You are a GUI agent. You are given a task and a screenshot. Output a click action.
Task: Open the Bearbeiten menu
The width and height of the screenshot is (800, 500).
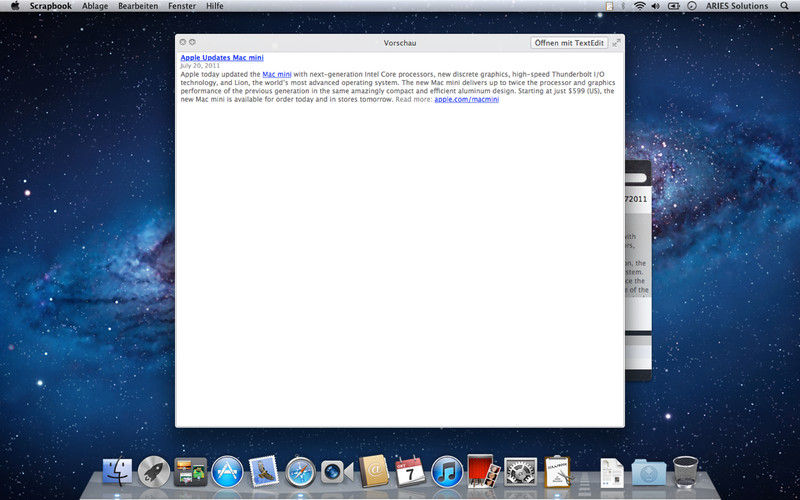[x=138, y=6]
